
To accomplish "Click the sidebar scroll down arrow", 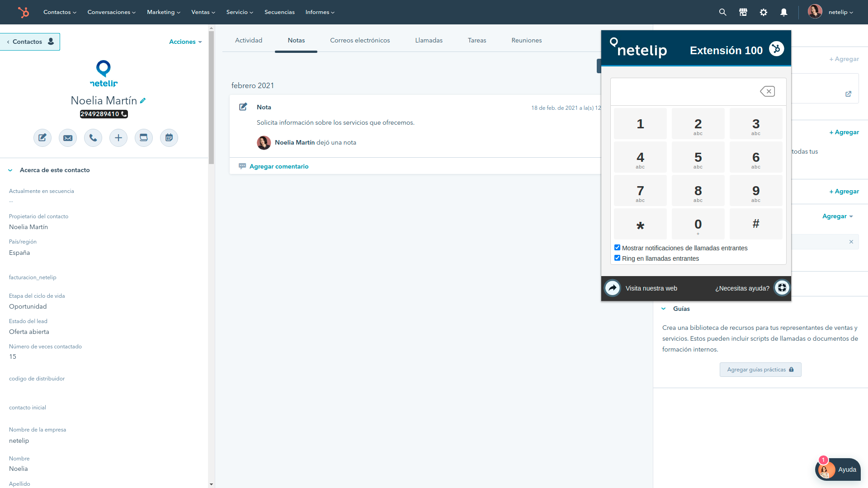I will 211,484.
